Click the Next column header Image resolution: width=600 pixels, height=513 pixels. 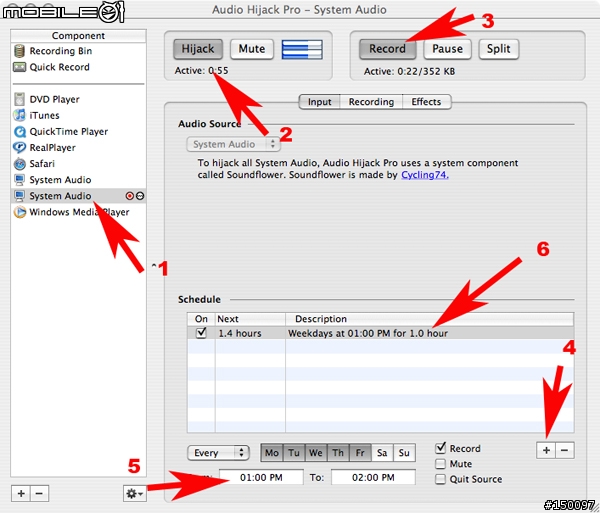point(250,319)
